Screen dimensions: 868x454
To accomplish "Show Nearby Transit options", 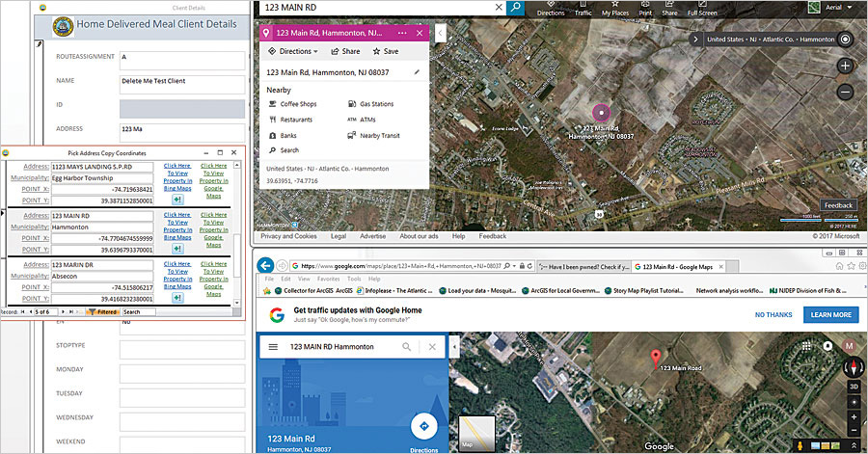I will 373,136.
